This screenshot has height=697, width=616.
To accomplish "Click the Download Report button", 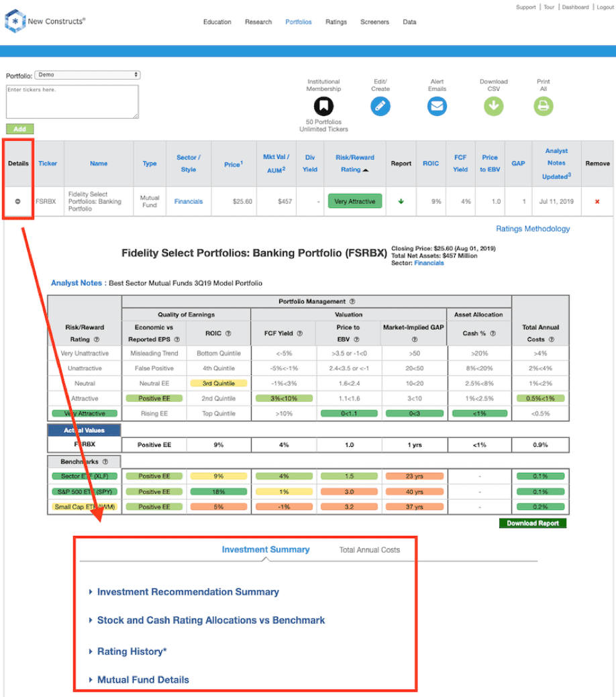I will click(x=532, y=523).
